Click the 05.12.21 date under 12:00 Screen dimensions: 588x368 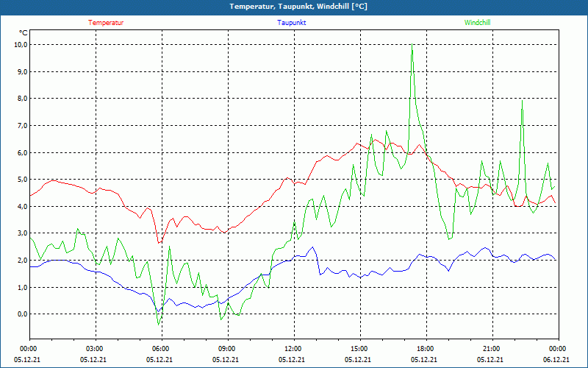click(292, 359)
